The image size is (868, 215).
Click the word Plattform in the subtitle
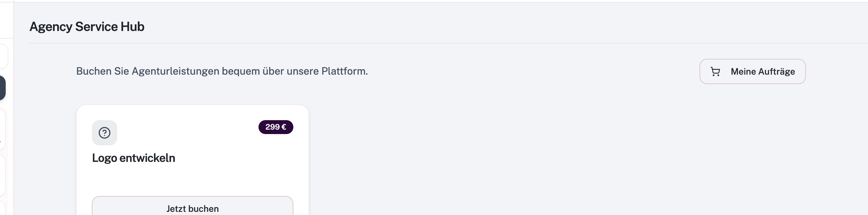[344, 71]
